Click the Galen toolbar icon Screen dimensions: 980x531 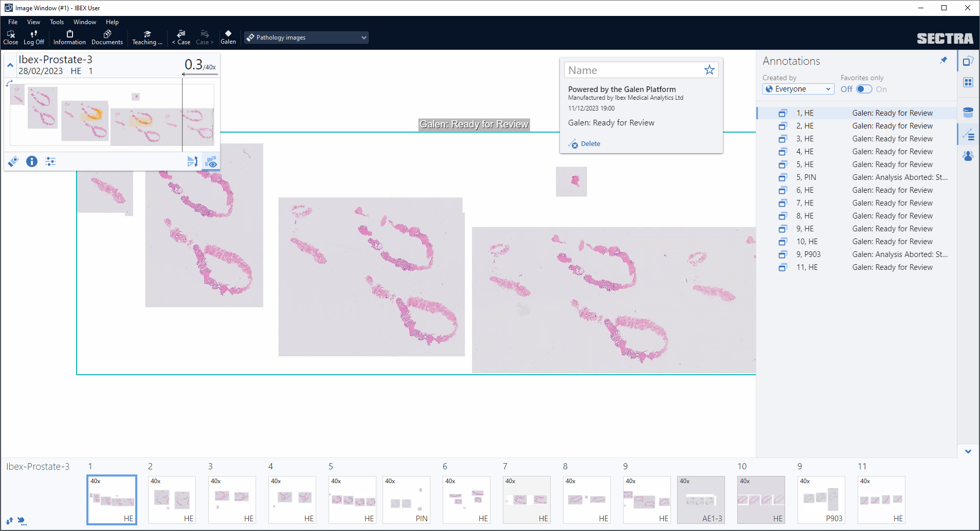[x=228, y=37]
